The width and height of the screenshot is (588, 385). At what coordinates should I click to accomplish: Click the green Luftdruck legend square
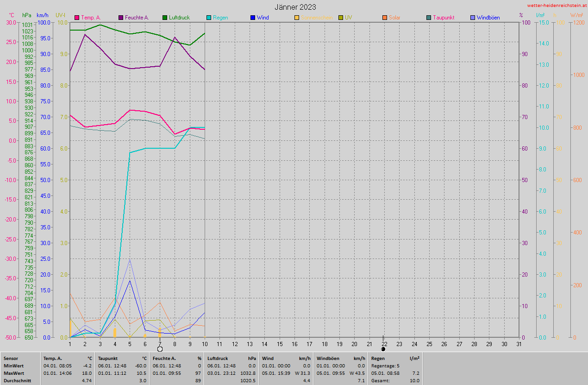[x=165, y=18]
